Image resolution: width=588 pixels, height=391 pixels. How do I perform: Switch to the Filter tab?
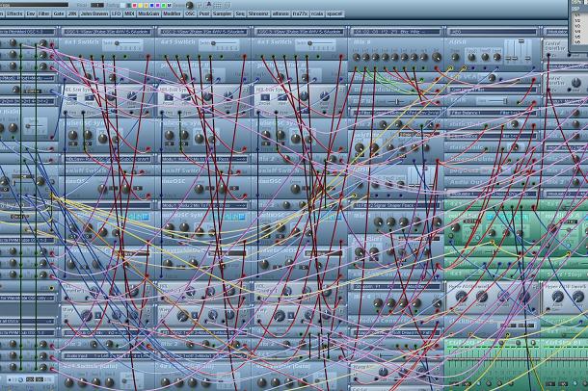tap(44, 13)
